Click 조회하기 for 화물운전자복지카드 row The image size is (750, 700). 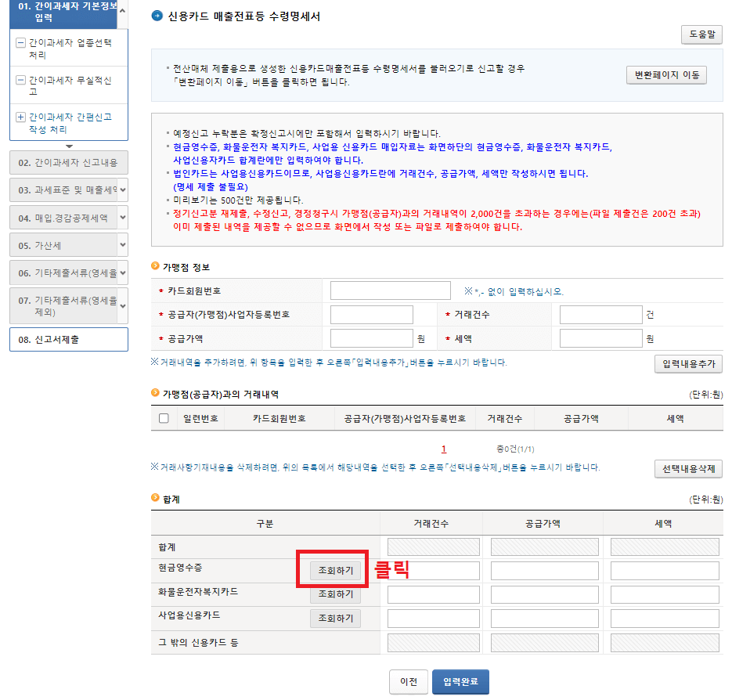[335, 594]
